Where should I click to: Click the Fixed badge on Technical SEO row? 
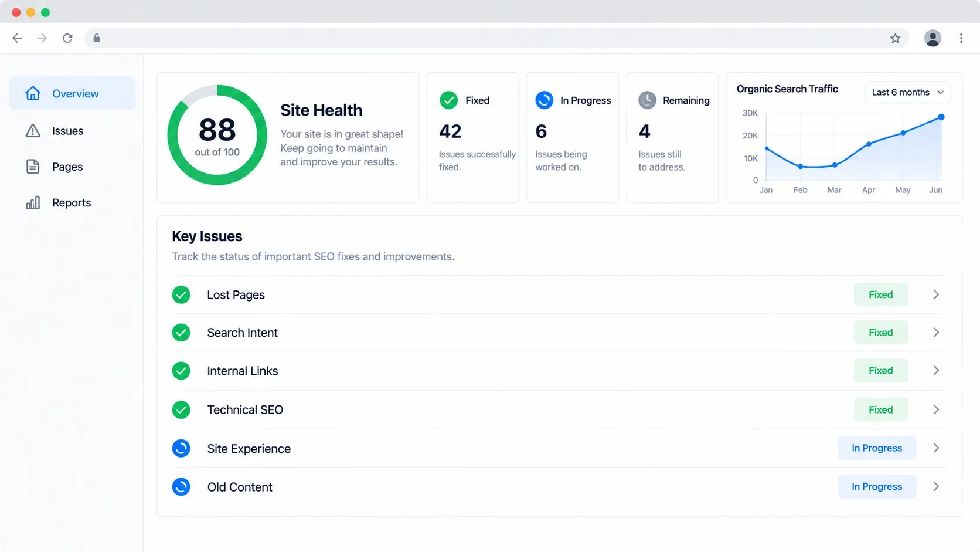(880, 409)
